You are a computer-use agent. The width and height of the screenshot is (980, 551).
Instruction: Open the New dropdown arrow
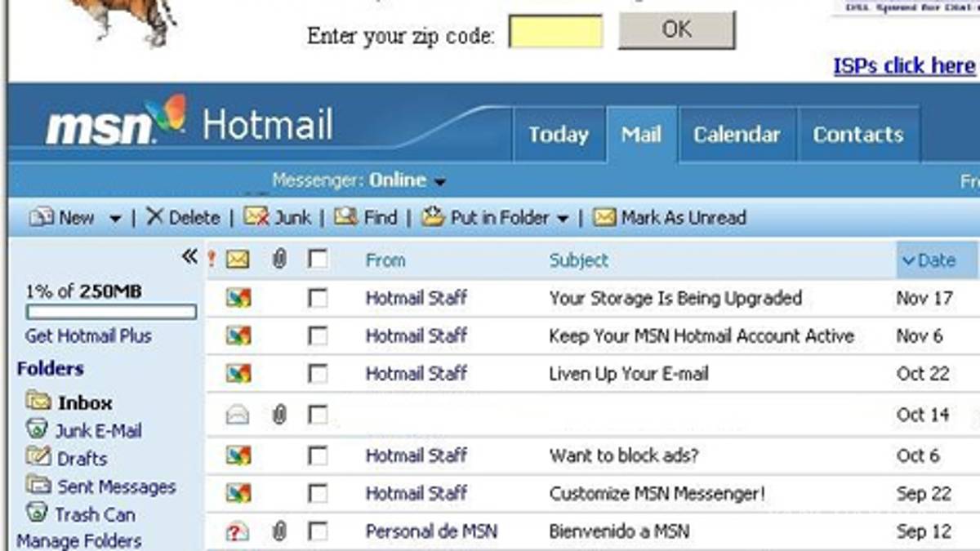pyautogui.click(x=115, y=219)
